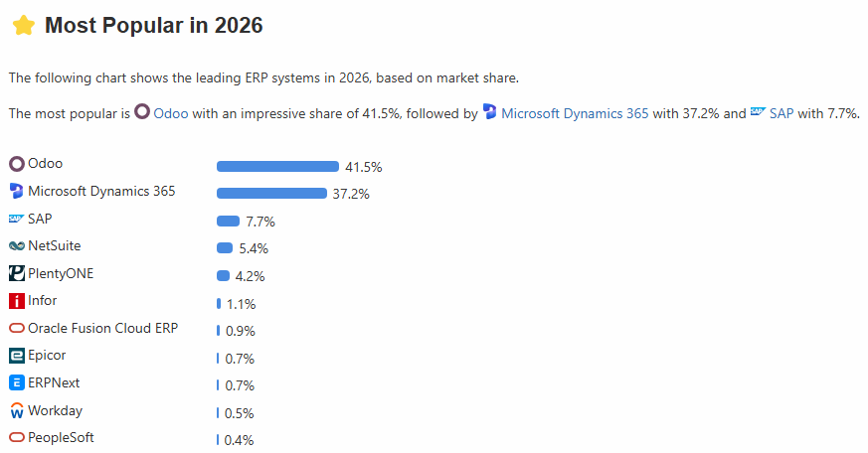Click the SAP 7.7% bar
The width and height of the screenshot is (868, 453).
point(228,222)
